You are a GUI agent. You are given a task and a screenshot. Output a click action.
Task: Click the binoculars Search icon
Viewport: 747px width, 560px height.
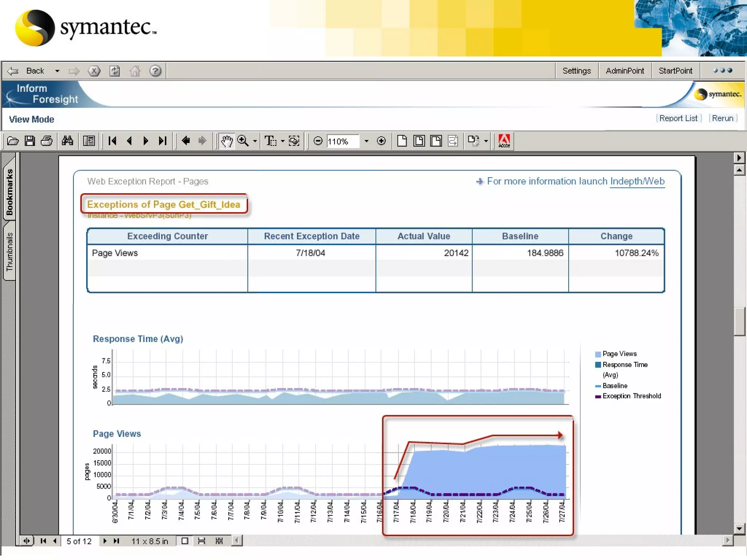(x=67, y=141)
